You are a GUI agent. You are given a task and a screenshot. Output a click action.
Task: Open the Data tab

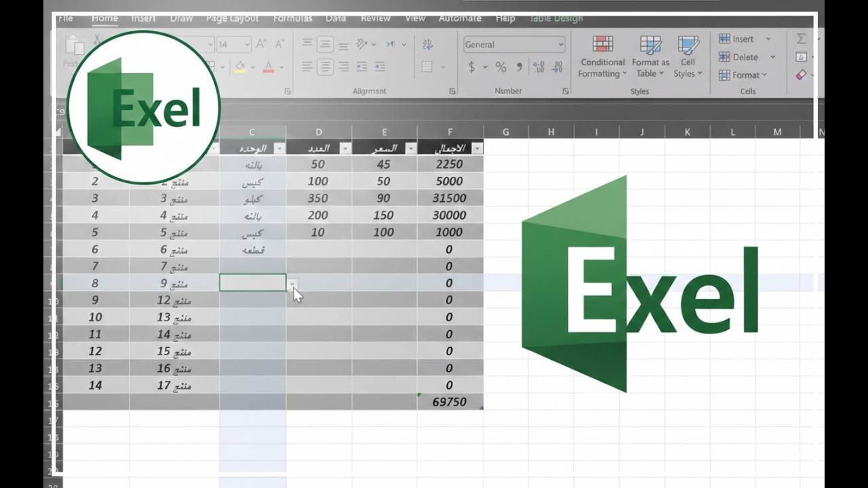click(336, 18)
